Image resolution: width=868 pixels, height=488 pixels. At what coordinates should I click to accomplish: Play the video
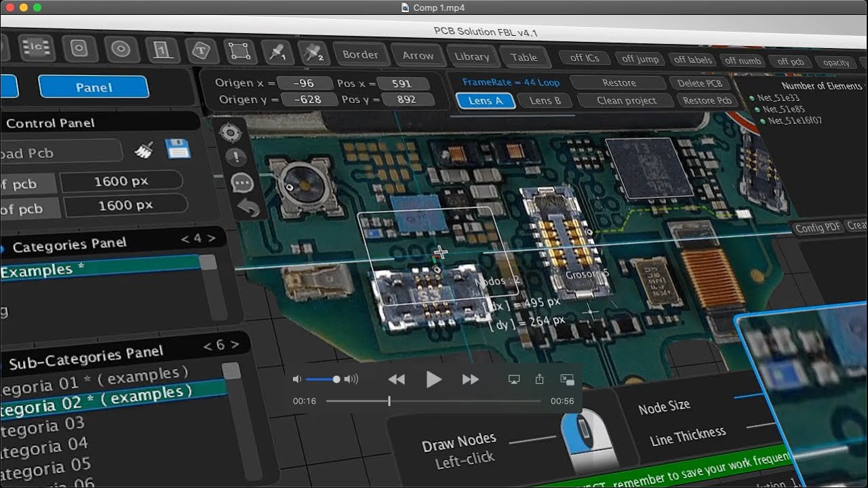[x=434, y=380]
